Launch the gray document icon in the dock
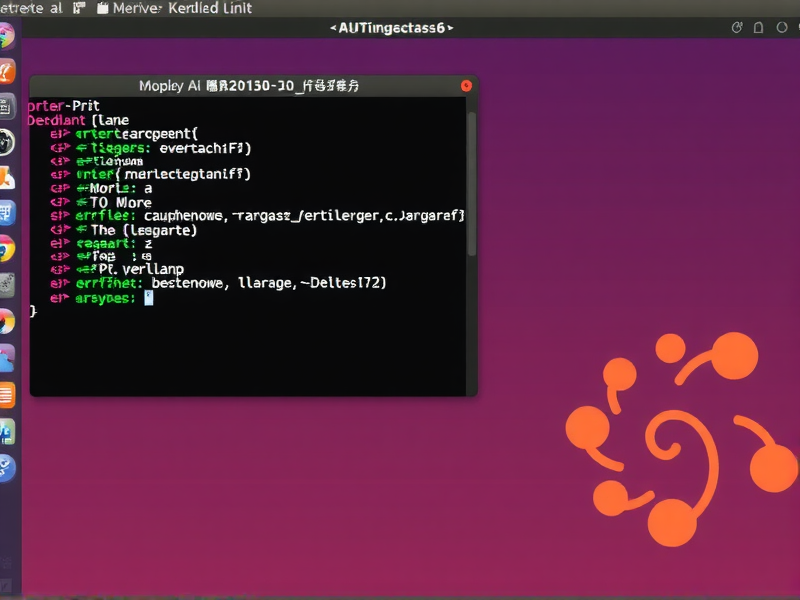The image size is (800, 600). [x=6, y=106]
